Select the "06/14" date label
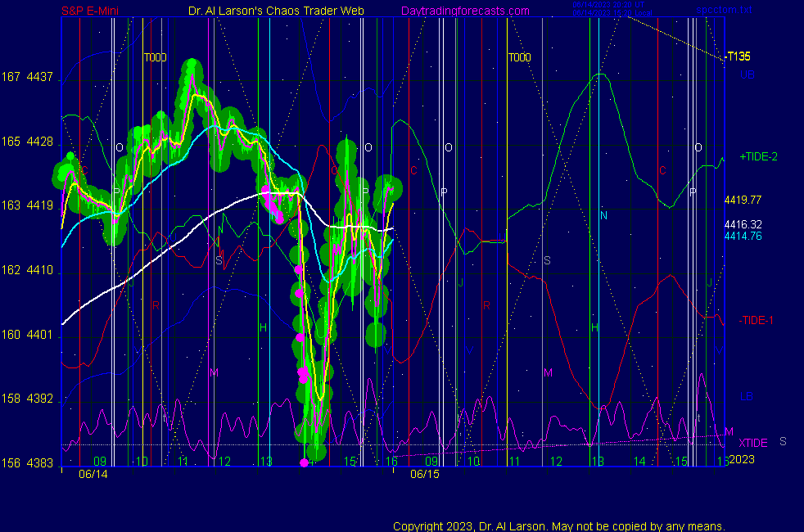This screenshot has height=532, width=804. [93, 474]
